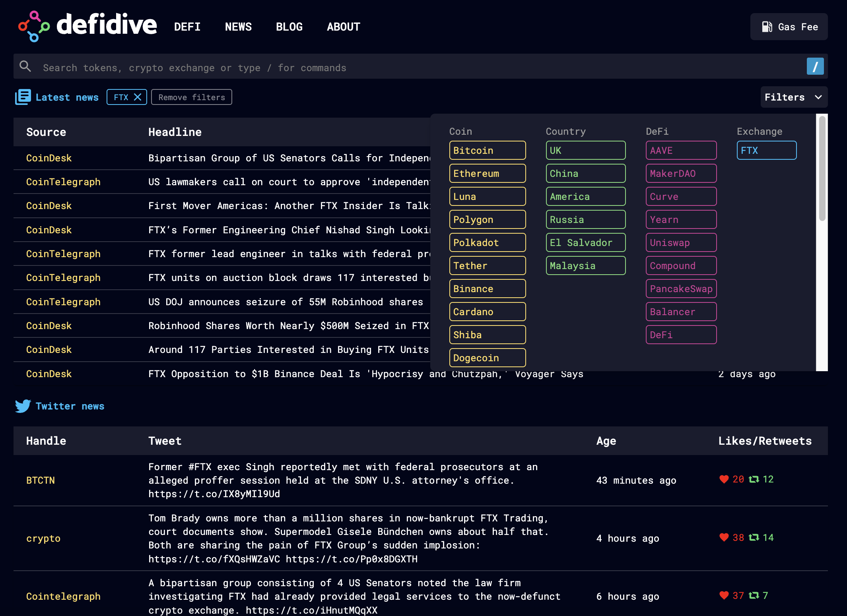The width and height of the screenshot is (847, 616).
Task: Toggle the Bitcoin coin filter
Action: coord(488,150)
